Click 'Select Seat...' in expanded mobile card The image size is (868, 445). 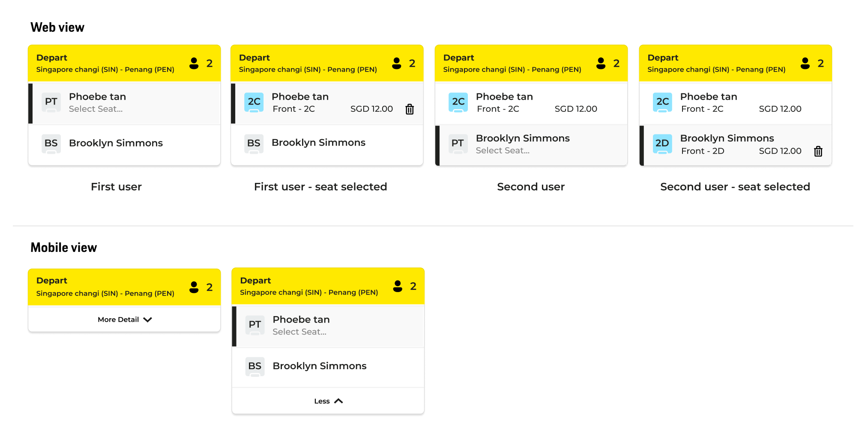(x=299, y=332)
